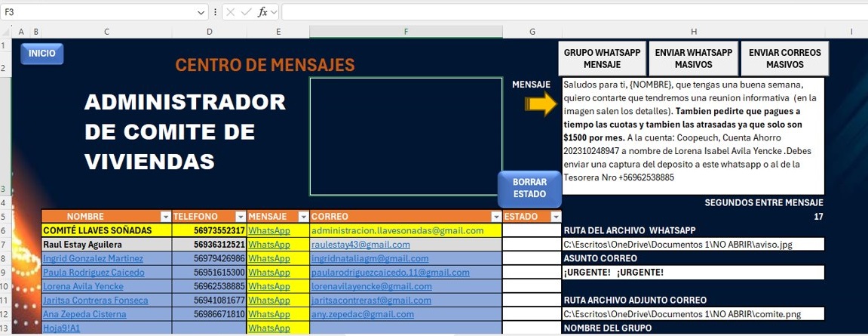Screen dimensions: 868x336
Task: Click WhatsApp link for Jaritsa Contreras Fonseca
Action: (x=268, y=300)
